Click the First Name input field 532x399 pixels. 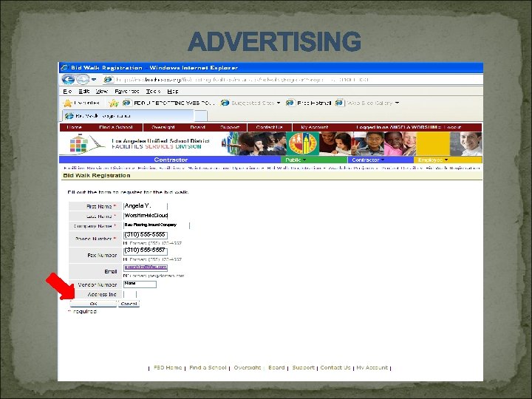[x=146, y=206]
